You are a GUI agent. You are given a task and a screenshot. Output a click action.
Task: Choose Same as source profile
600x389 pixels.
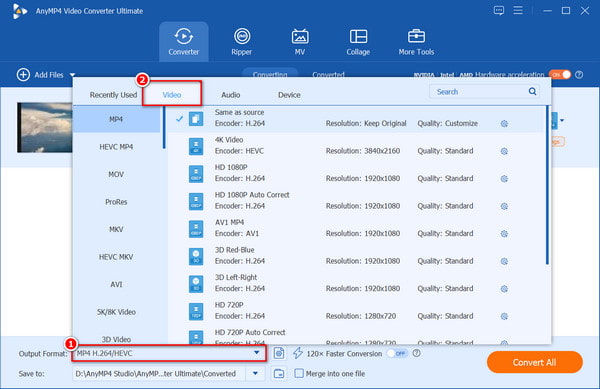[356, 119]
